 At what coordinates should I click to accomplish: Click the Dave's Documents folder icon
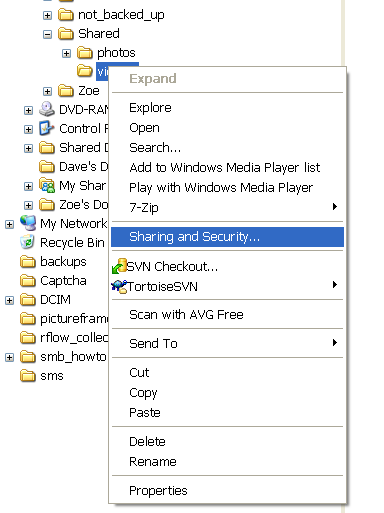47,167
